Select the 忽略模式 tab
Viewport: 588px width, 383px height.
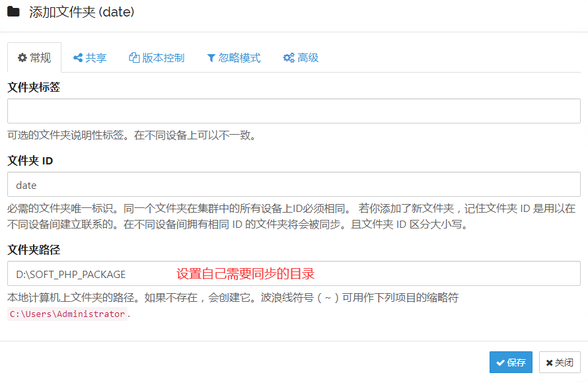coord(234,58)
